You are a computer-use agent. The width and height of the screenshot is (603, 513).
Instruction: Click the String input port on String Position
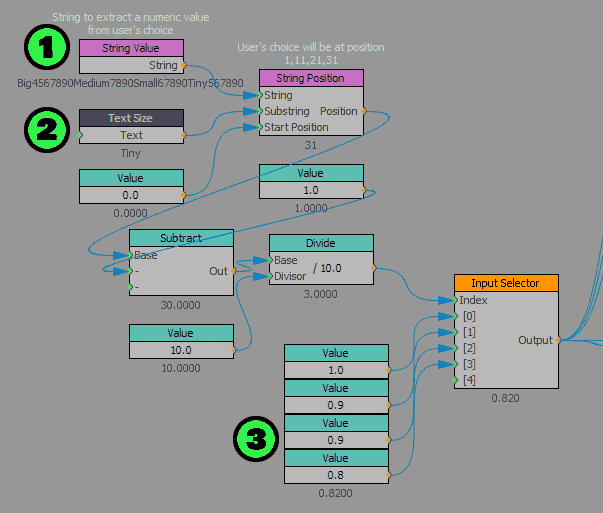[260, 95]
